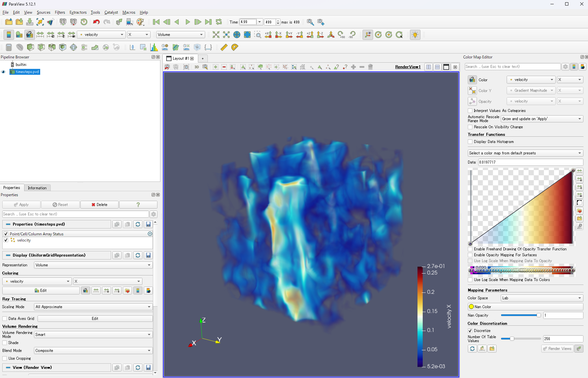Undo the last action
The image size is (588, 378).
click(x=96, y=22)
